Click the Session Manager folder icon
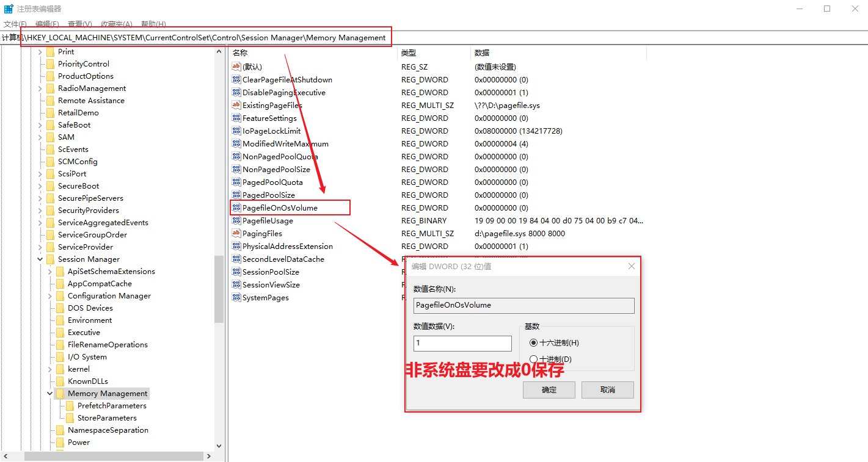868x462 pixels. (x=50, y=259)
